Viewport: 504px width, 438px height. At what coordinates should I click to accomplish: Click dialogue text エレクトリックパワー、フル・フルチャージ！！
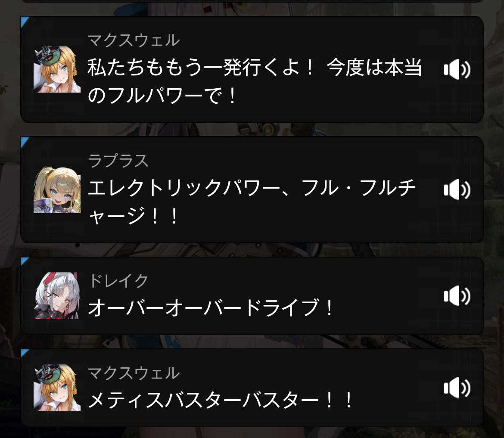click(252, 202)
